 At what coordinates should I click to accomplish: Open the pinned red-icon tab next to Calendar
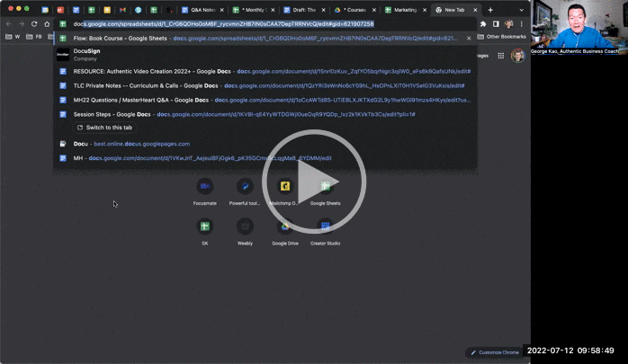pyautogui.click(x=60, y=10)
